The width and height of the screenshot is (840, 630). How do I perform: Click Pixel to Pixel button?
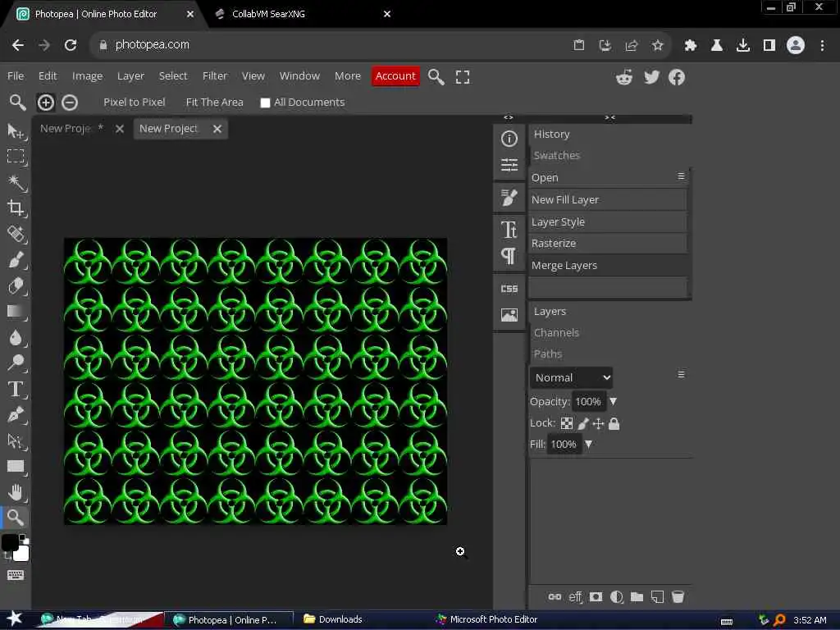(134, 103)
